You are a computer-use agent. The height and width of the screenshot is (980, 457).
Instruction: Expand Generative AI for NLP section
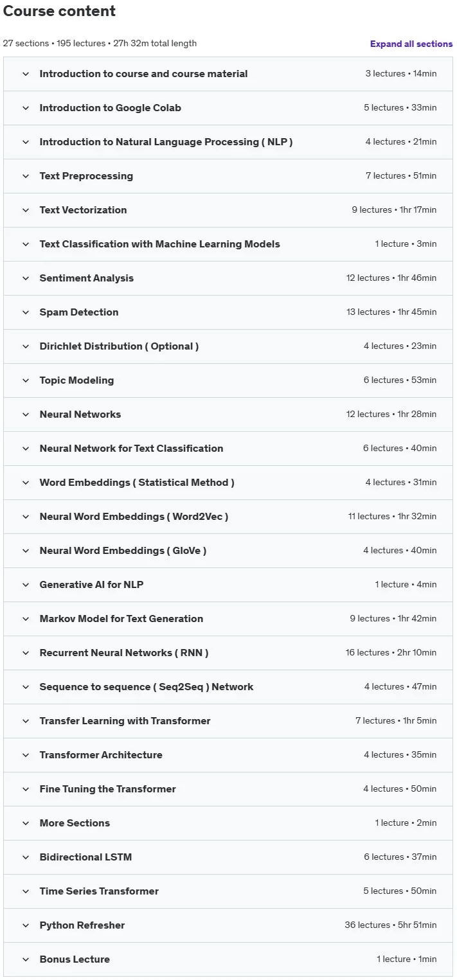pos(228,585)
